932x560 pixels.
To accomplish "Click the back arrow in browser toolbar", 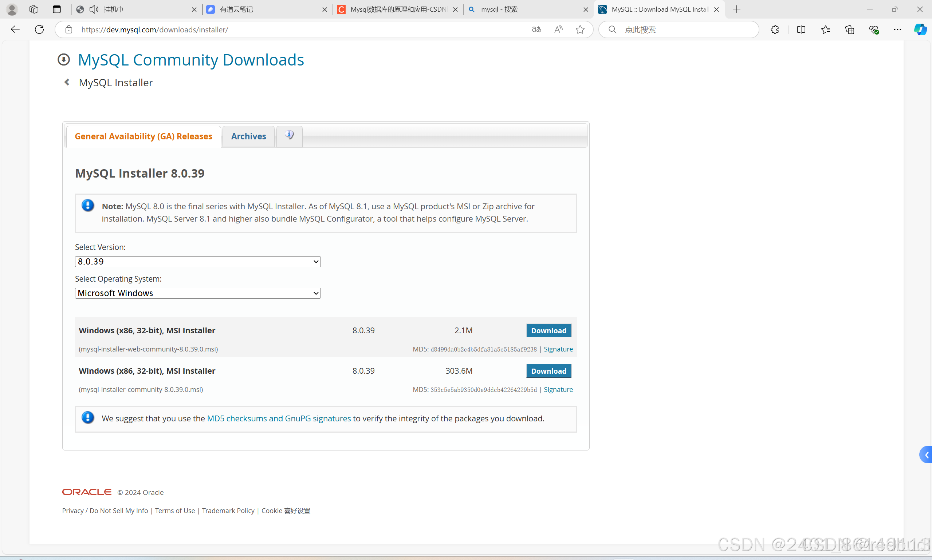I will (x=15, y=29).
